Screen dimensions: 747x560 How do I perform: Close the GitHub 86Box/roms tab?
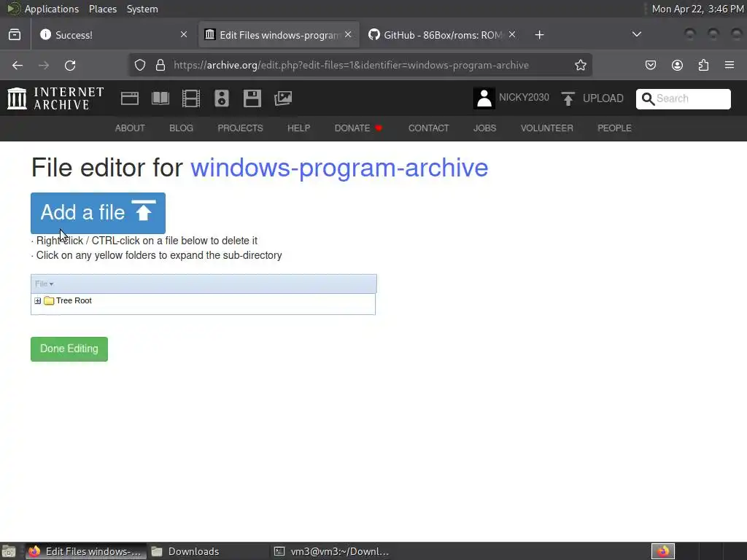(x=512, y=35)
